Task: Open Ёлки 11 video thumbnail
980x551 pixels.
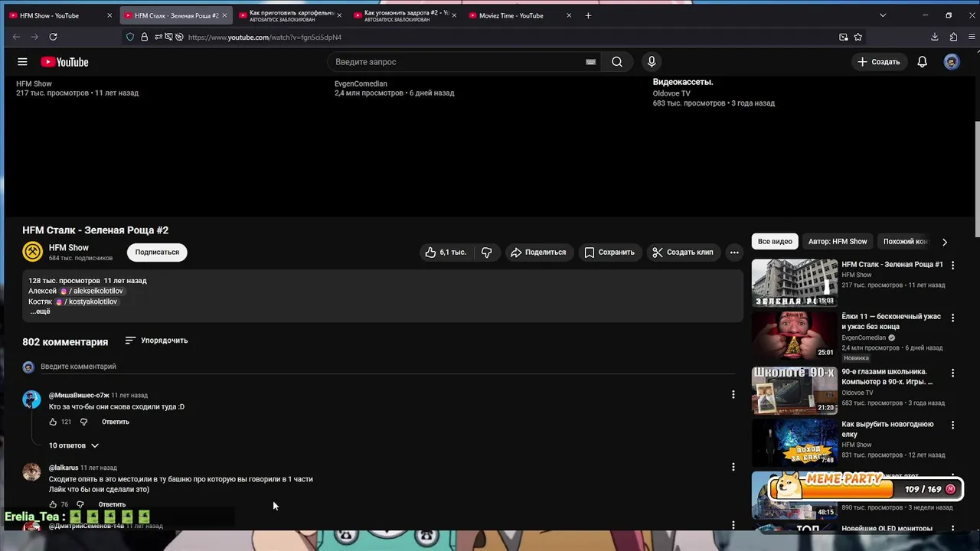Action: tap(794, 335)
